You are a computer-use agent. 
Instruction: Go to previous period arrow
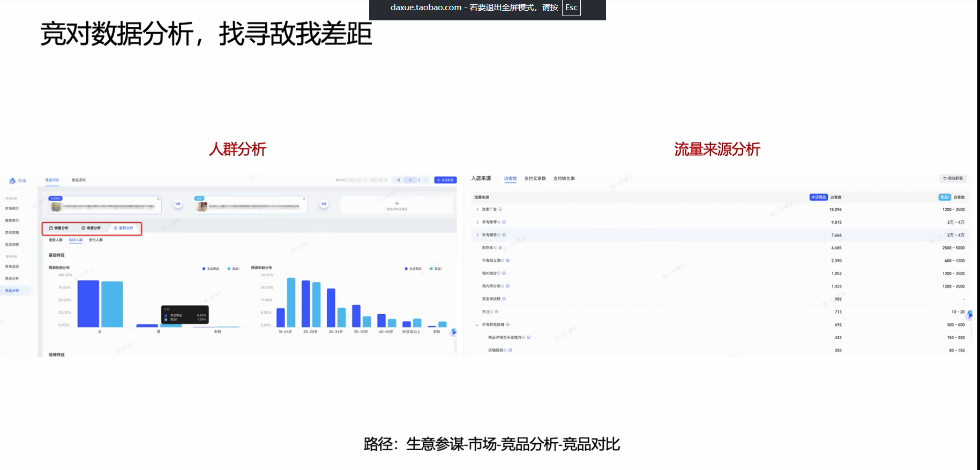420,180
